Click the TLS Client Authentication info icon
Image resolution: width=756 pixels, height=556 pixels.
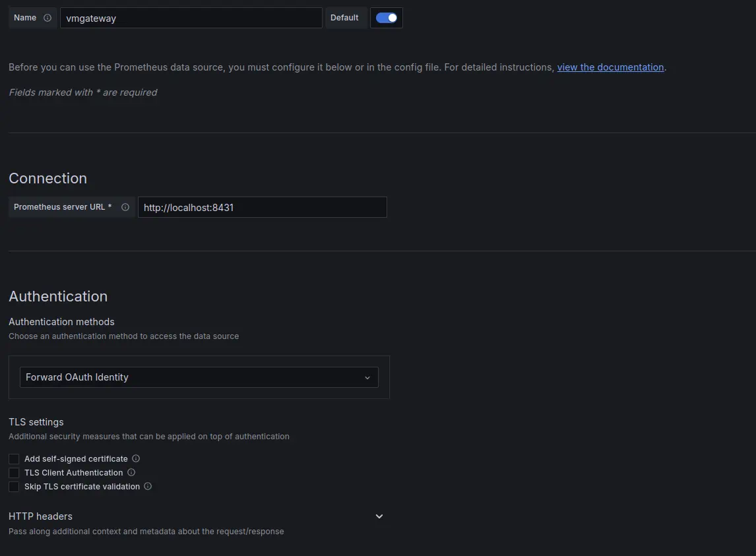[131, 472]
